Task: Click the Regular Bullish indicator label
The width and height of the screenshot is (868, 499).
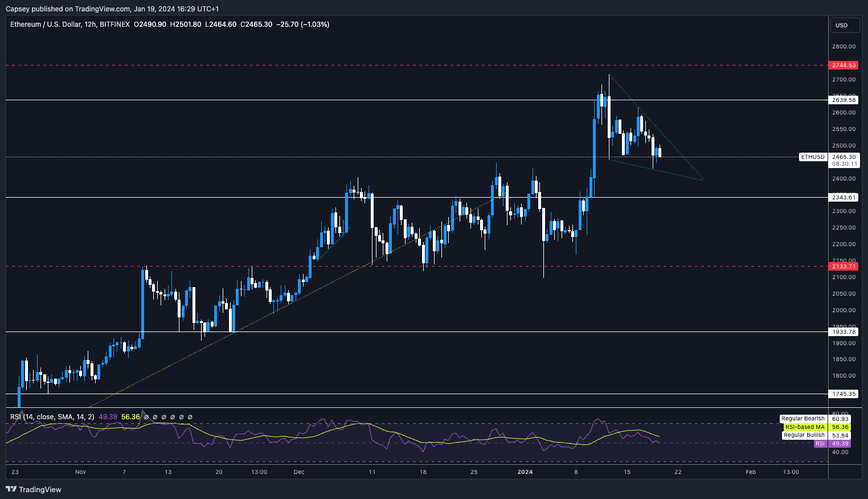Action: click(804, 435)
